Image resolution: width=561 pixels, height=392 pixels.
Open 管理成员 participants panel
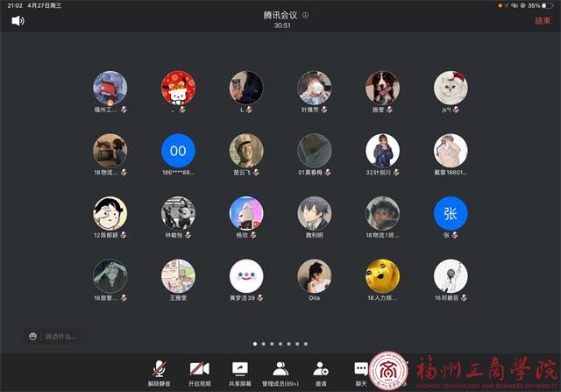(280, 373)
